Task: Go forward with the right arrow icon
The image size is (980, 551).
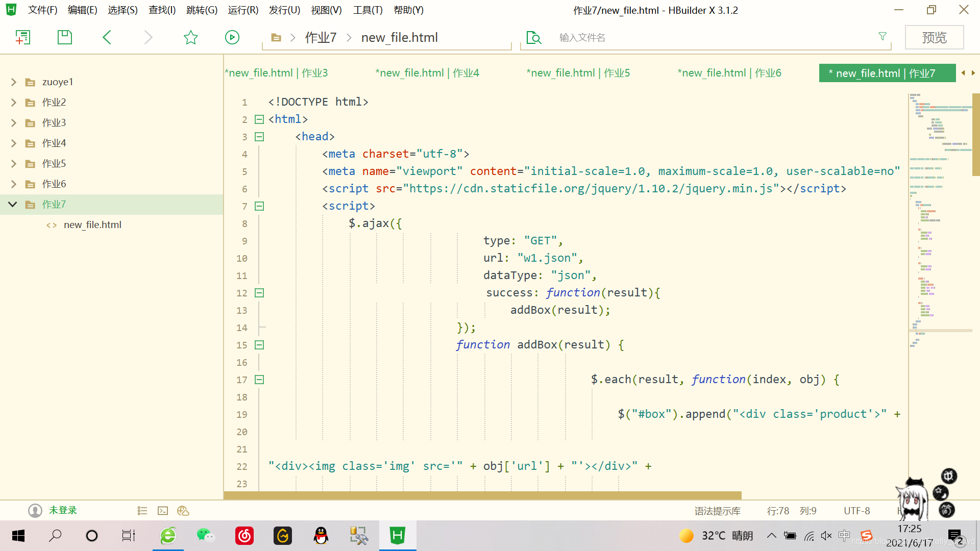Action: pos(149,37)
